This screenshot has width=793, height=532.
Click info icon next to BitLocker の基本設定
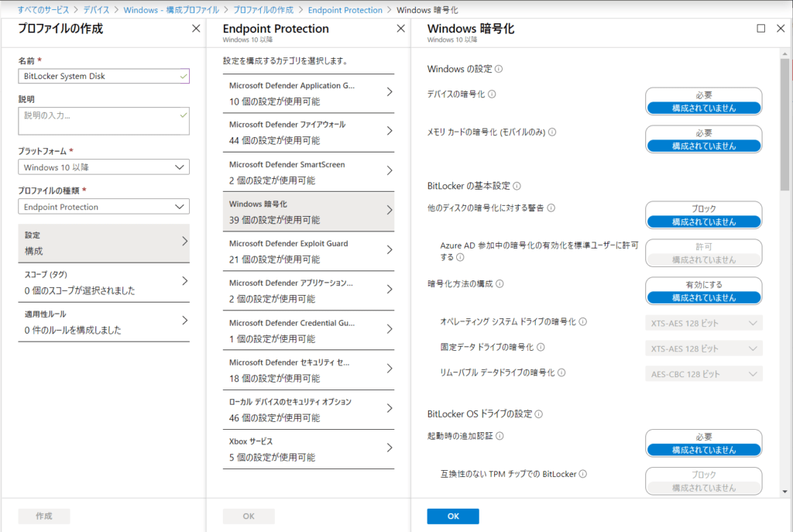coord(517,186)
